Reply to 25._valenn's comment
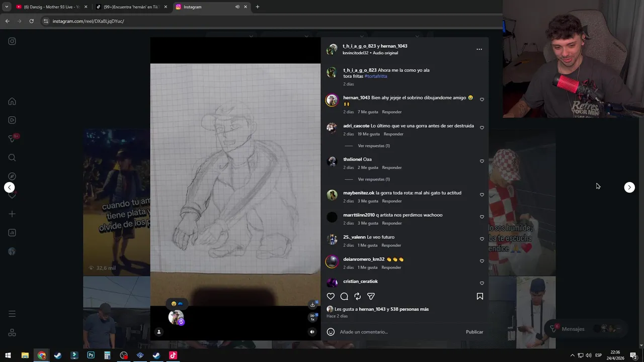The image size is (644, 362). (391, 245)
